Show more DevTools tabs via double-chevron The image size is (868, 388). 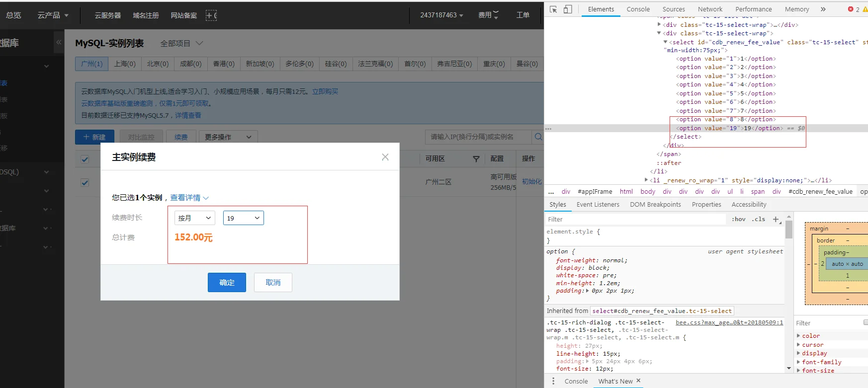[x=823, y=9]
